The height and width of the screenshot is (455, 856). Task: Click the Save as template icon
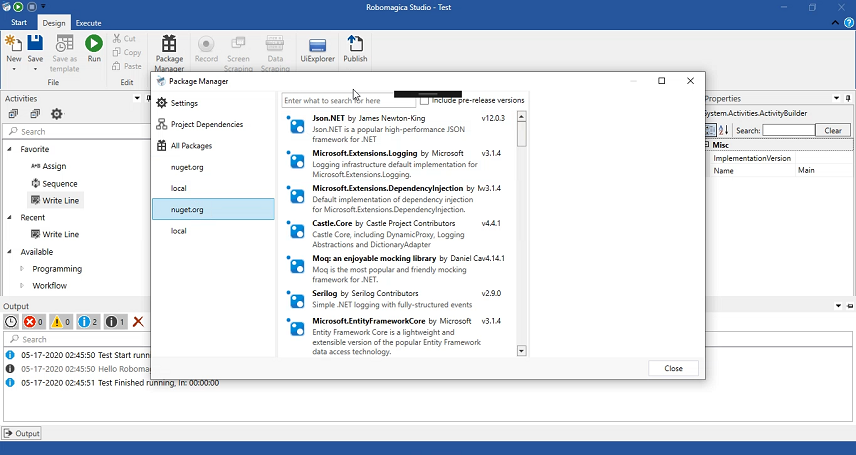[64, 44]
